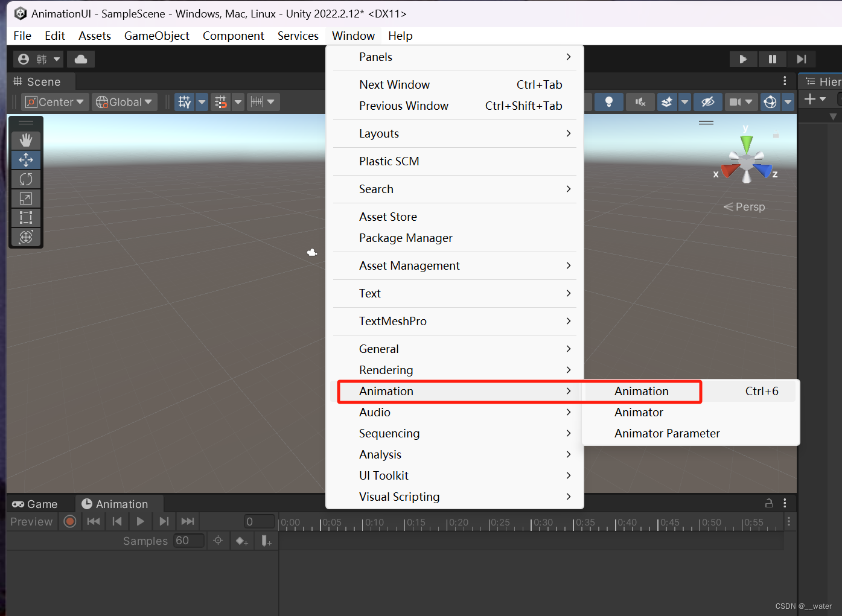
Task: Toggle Animation record button
Action: pos(70,521)
